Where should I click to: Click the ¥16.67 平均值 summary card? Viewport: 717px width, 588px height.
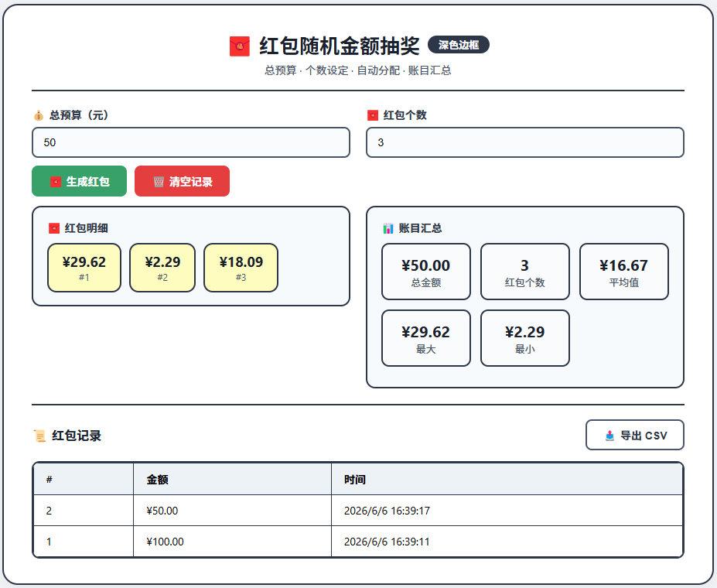click(x=624, y=272)
